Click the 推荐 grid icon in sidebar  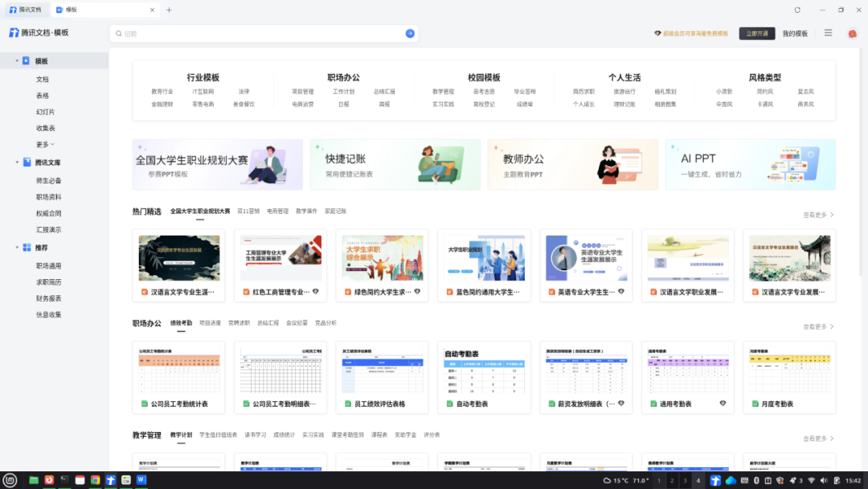(27, 248)
